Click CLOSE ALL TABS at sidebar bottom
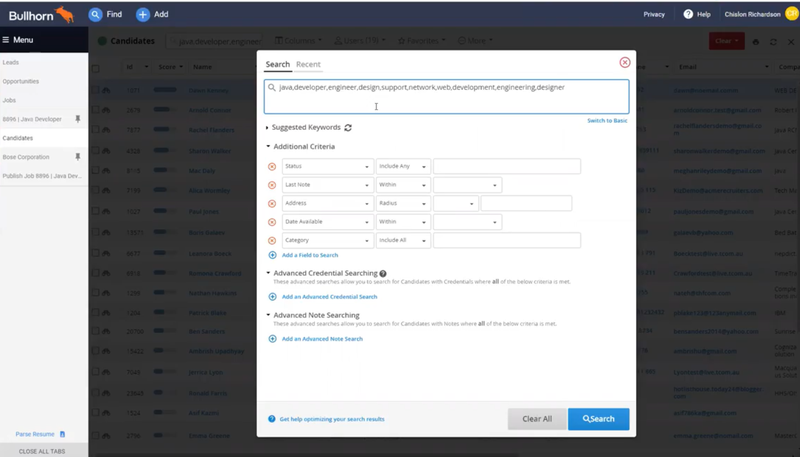This screenshot has height=457, width=800. coord(42,451)
